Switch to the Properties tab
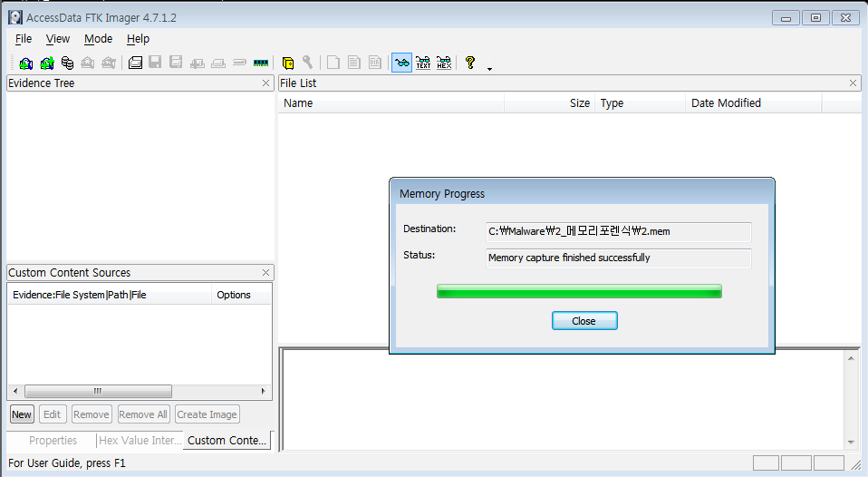 point(53,441)
